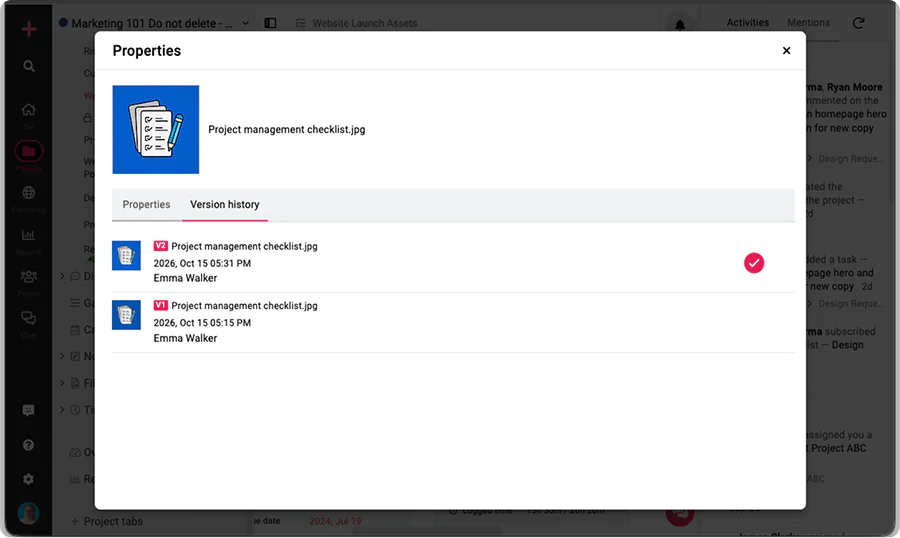Go to Home in the sidebar

(x=29, y=109)
